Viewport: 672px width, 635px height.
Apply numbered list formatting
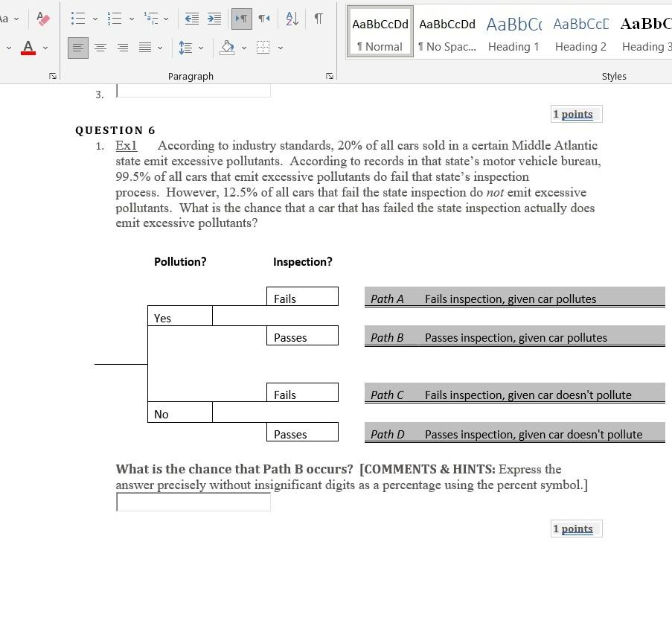point(115,19)
